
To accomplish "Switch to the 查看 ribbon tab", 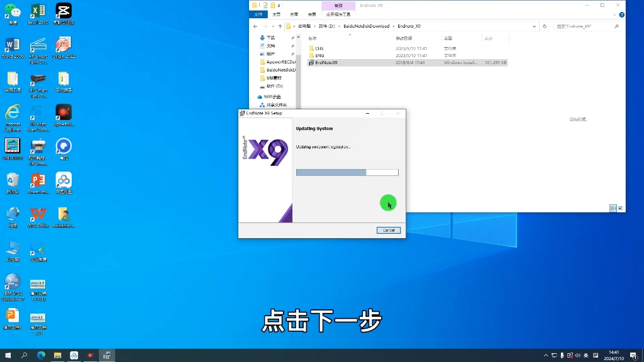I will 312,14.
